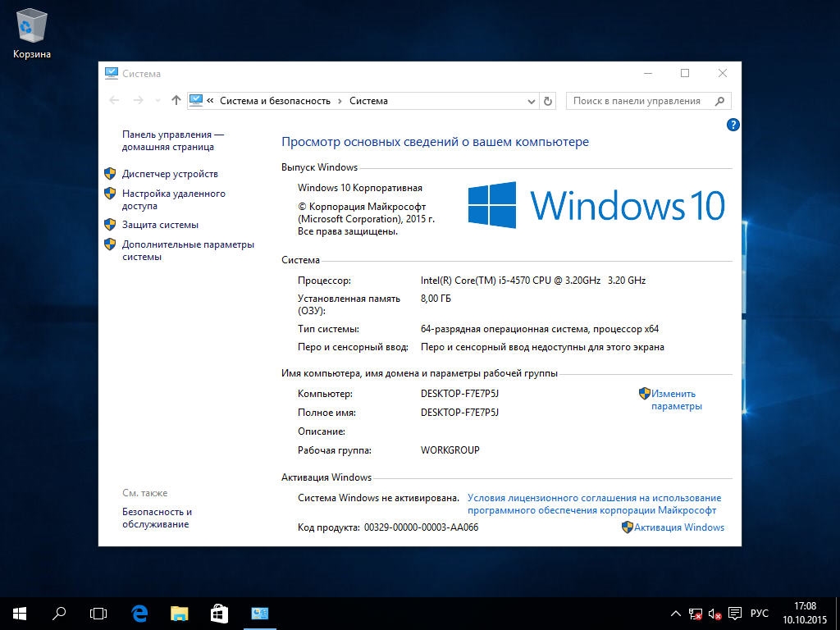Show hidden tray icons chevron
This screenshot has width=840, height=630.
[676, 614]
